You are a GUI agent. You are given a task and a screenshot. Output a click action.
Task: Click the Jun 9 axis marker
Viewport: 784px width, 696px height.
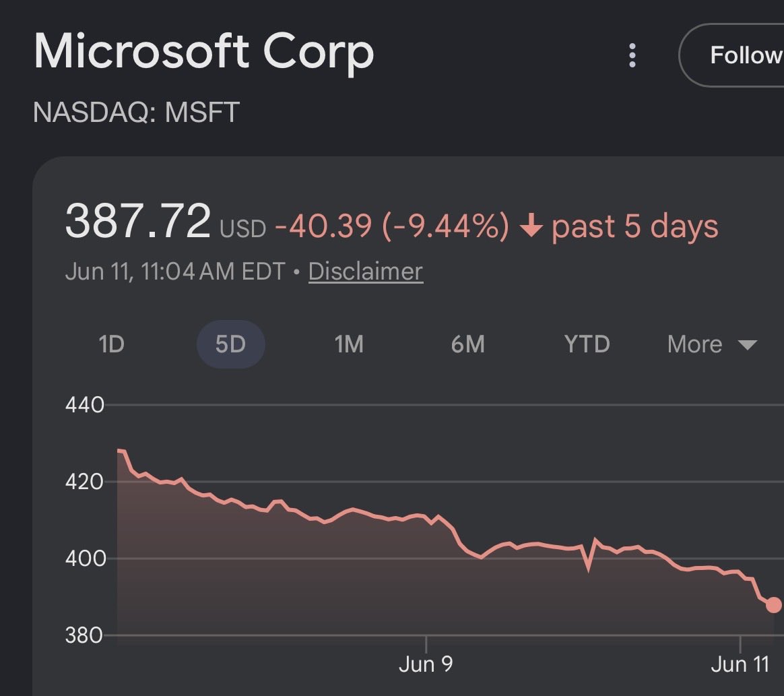coord(426,664)
